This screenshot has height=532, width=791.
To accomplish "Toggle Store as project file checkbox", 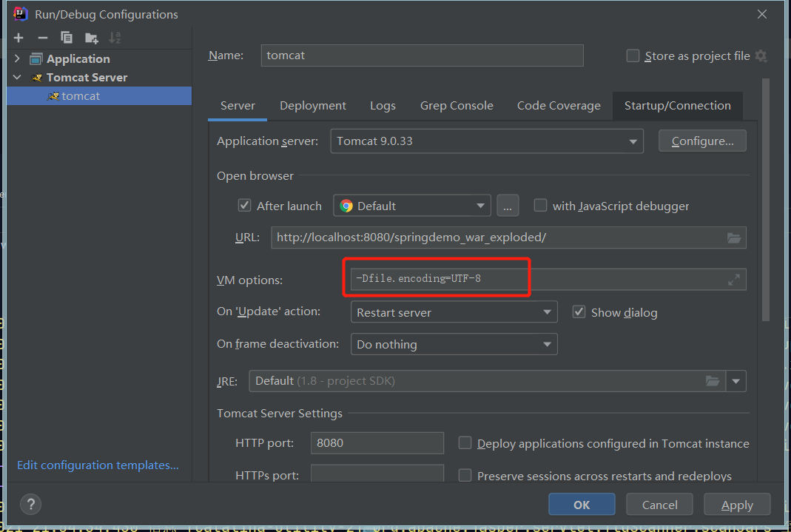I will (633, 55).
